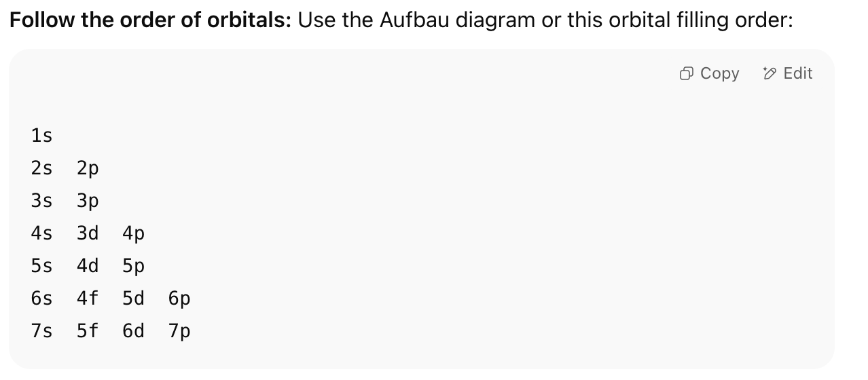Click the 3s orbital entry
This screenshot has width=868, height=380.
41,201
